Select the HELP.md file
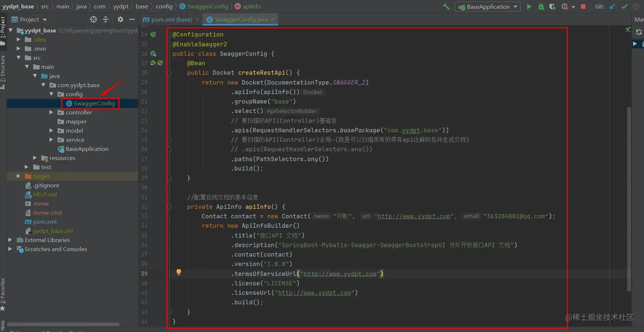 [x=41, y=195]
